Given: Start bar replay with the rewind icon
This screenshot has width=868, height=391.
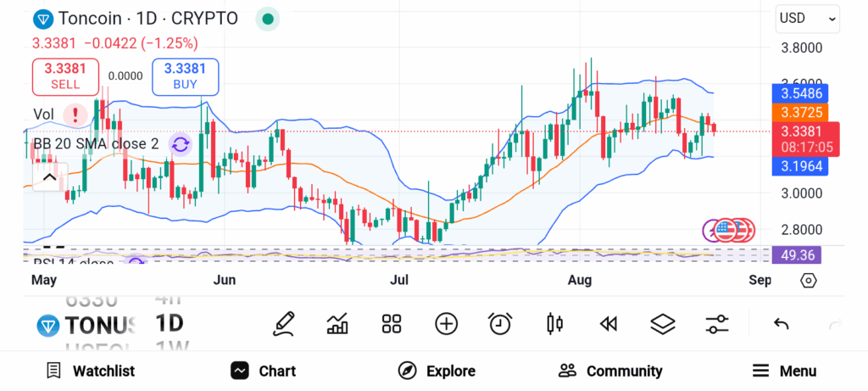Looking at the screenshot, I should pyautogui.click(x=608, y=323).
